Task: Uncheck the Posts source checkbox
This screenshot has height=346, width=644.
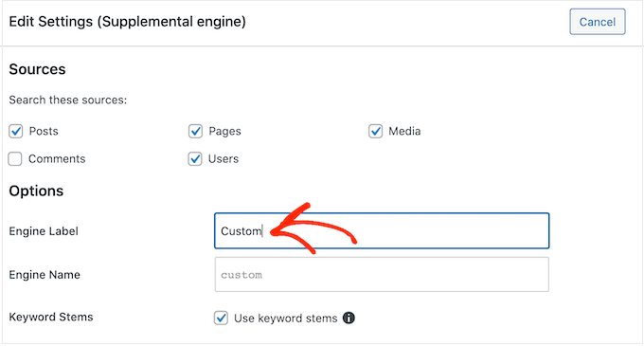Action: 15,132
